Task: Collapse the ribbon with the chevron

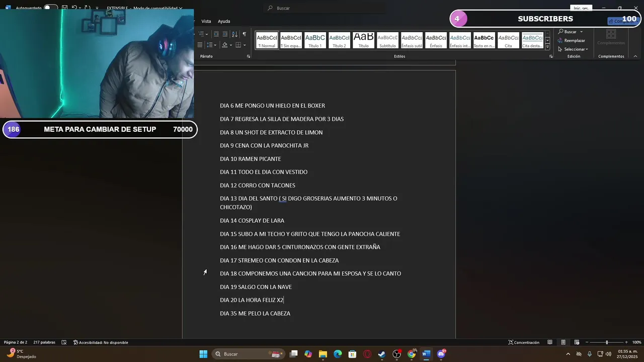Action: click(x=635, y=56)
